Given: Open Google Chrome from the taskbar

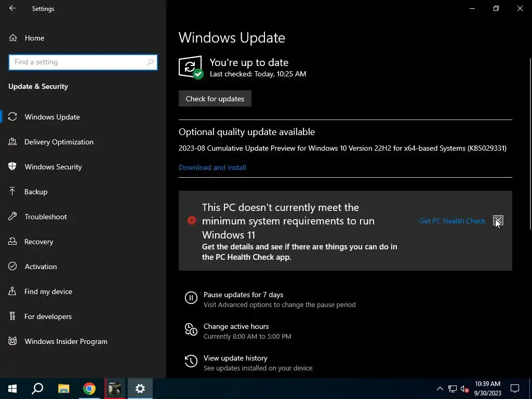Looking at the screenshot, I should click(x=89, y=389).
